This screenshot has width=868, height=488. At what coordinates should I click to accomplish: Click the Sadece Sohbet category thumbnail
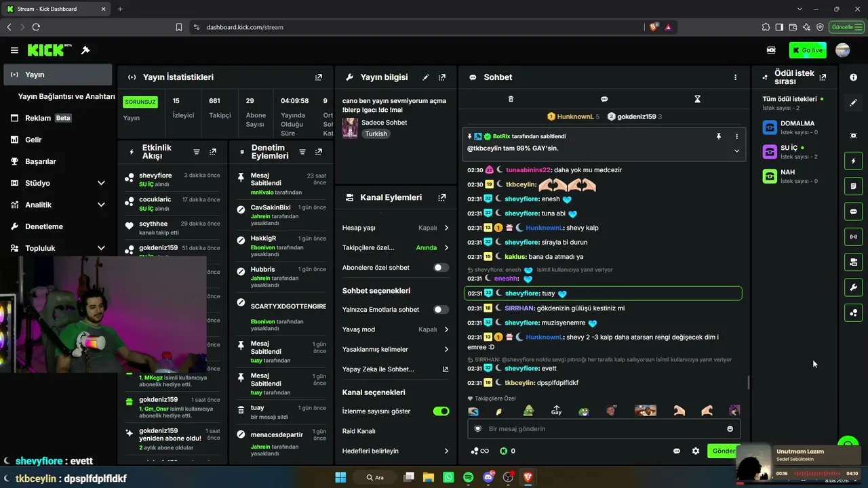click(x=350, y=128)
